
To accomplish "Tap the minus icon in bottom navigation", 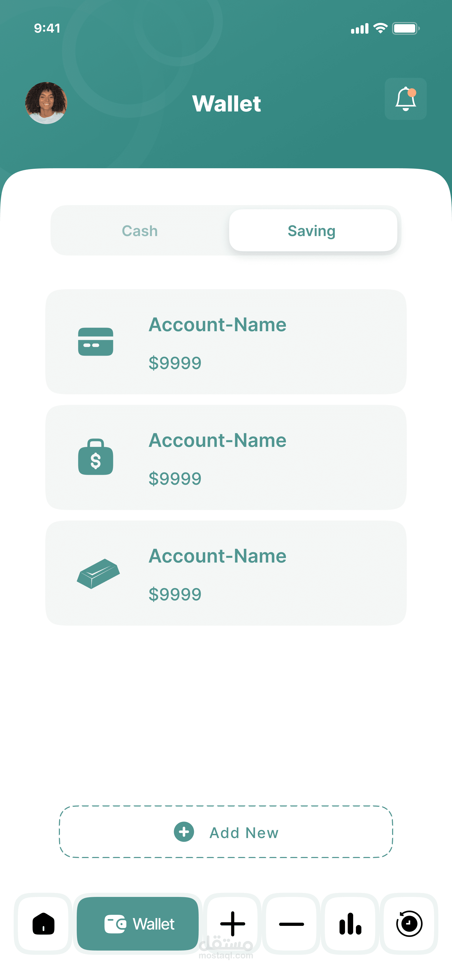I will 291,924.
